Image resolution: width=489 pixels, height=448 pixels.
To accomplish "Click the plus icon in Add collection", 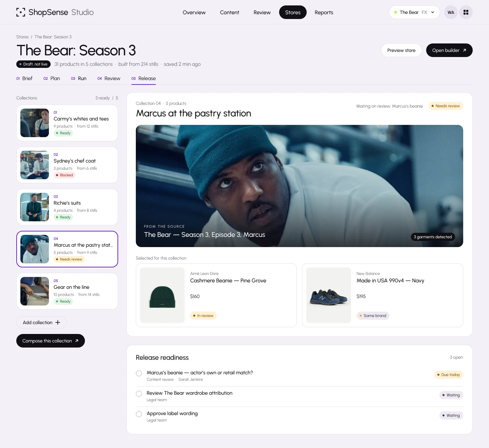I will 58,322.
